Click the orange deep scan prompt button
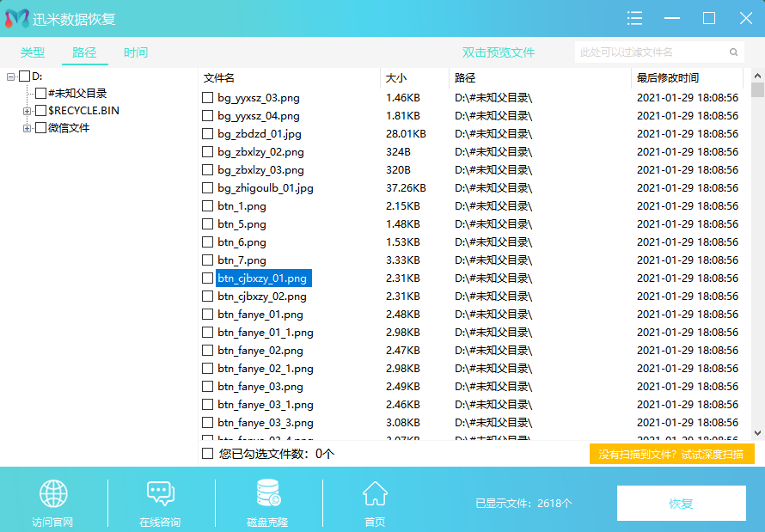 671,454
